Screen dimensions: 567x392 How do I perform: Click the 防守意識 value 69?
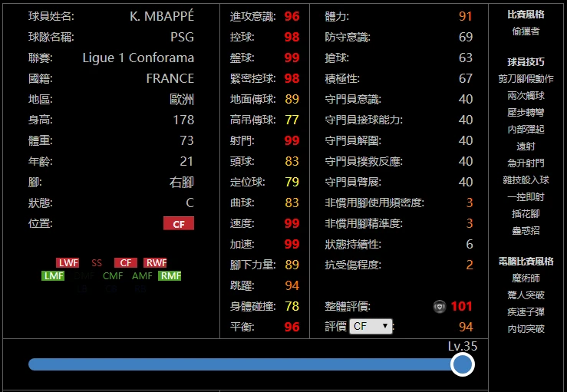pos(466,37)
